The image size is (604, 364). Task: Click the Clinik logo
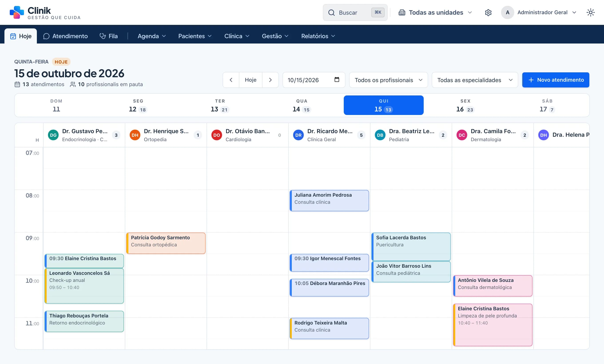(x=45, y=12)
